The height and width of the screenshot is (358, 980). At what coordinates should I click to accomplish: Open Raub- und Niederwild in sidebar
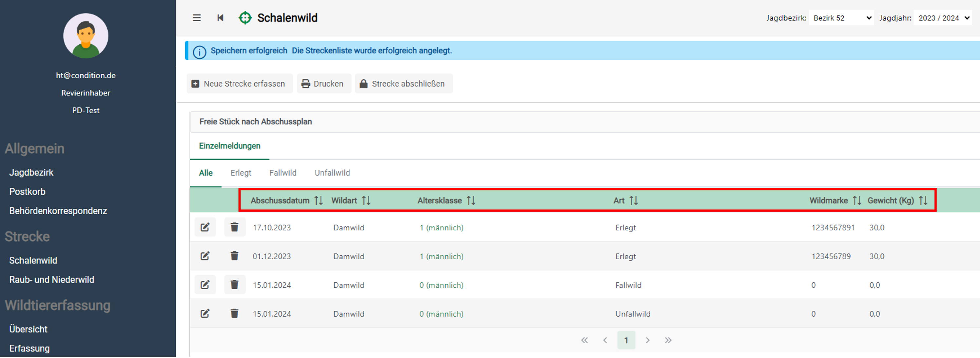pyautogui.click(x=52, y=280)
